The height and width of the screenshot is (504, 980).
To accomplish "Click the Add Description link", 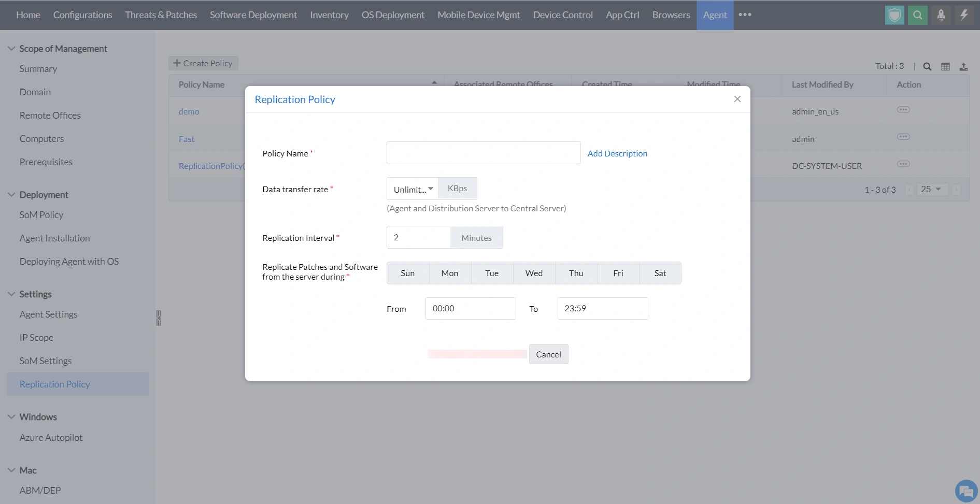I will (x=617, y=153).
